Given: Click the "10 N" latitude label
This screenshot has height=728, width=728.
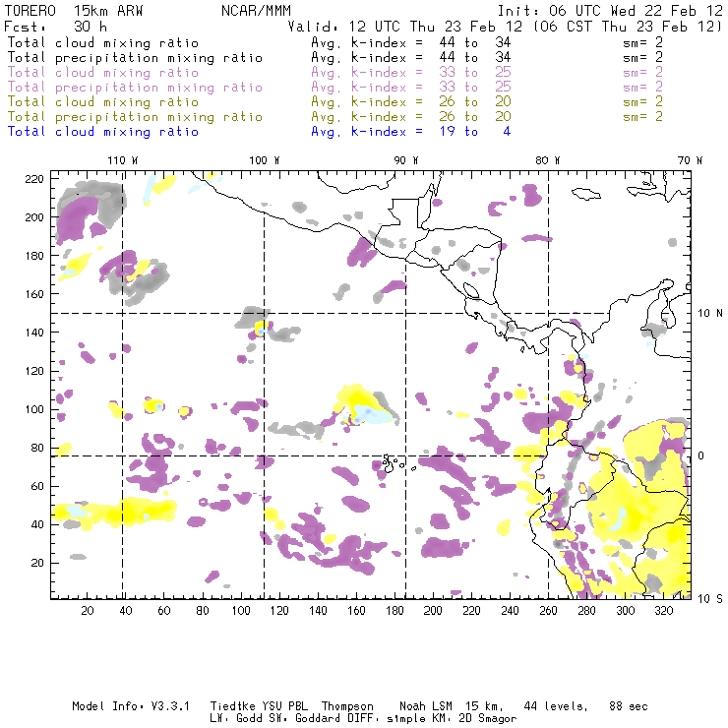Looking at the screenshot, I should tap(710, 314).
